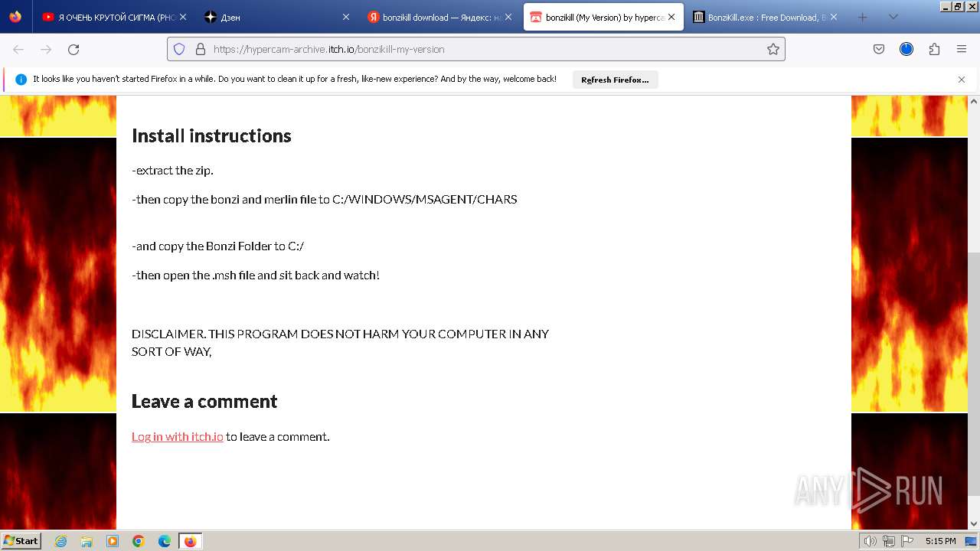Image resolution: width=980 pixels, height=551 pixels.
Task: Launch Microsoft Edge from taskbar
Action: click(x=165, y=541)
